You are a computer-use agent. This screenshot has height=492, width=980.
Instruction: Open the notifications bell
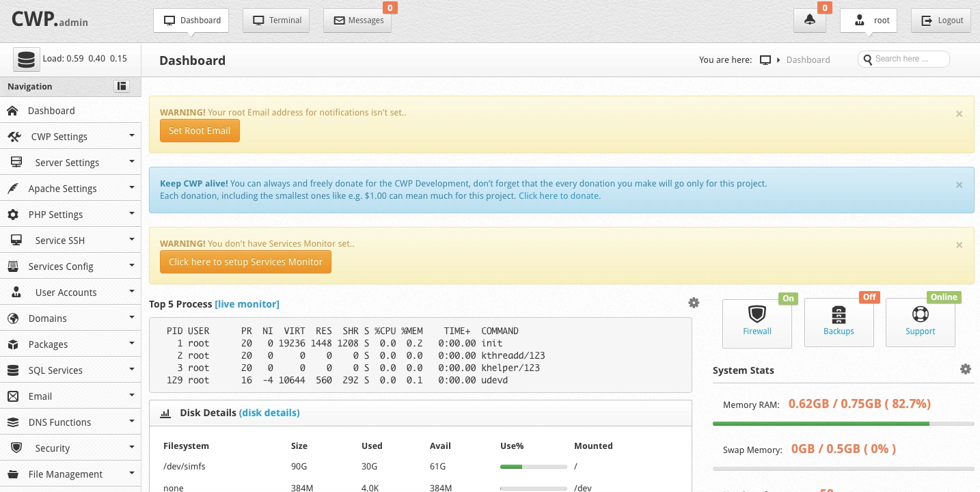810,20
